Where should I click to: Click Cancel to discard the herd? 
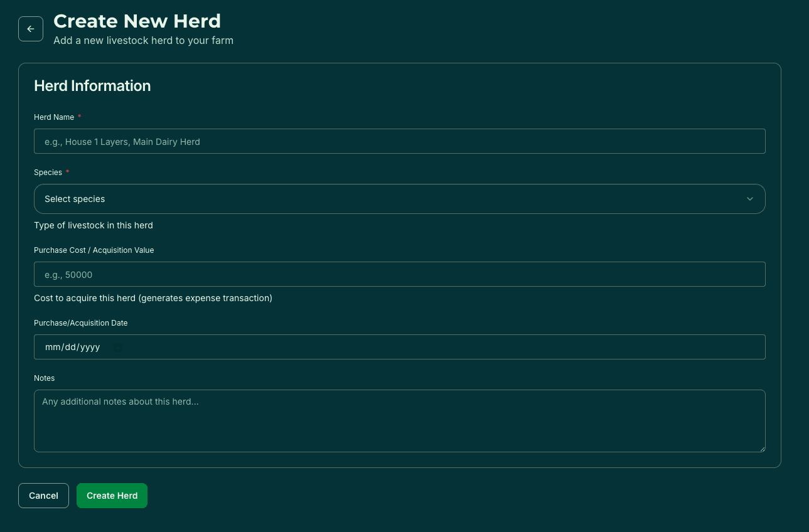pos(43,496)
